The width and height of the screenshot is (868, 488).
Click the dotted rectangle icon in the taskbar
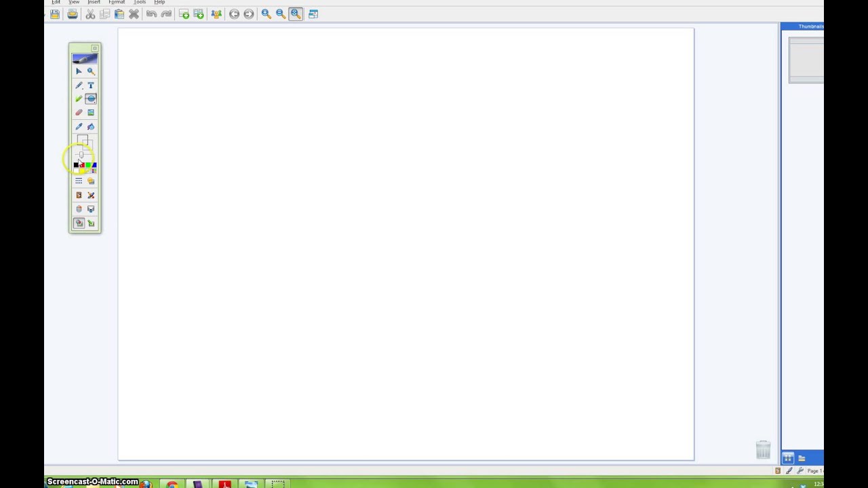click(x=278, y=484)
